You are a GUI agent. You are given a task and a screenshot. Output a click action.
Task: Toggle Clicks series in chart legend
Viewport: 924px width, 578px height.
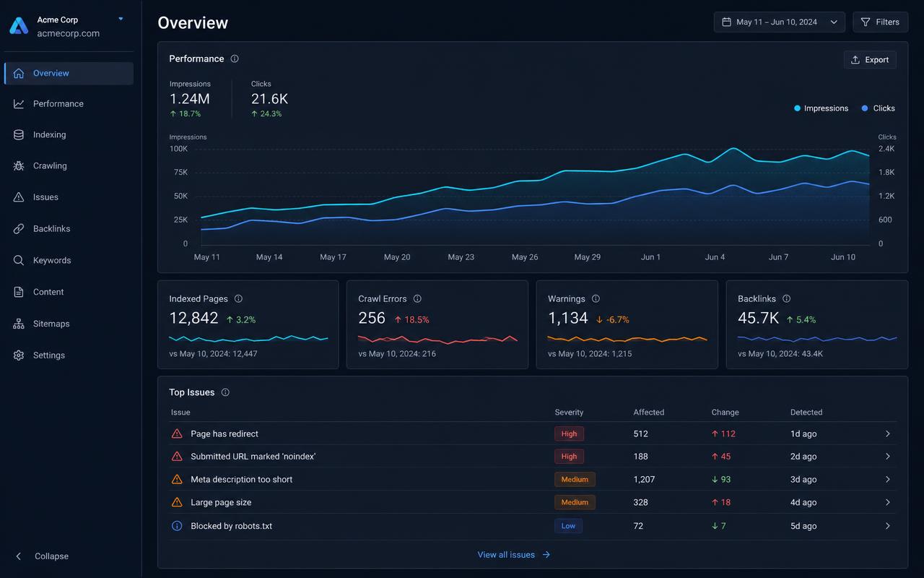(879, 108)
